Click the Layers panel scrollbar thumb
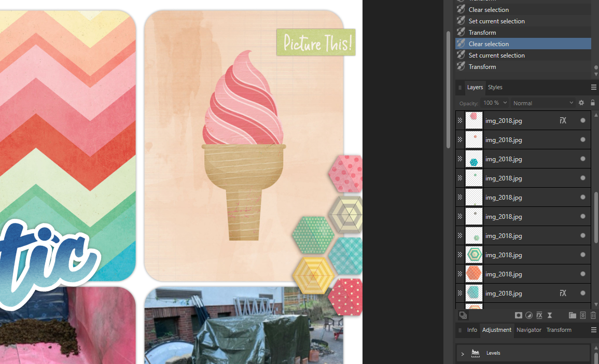This screenshot has width=599, height=364. [596, 218]
